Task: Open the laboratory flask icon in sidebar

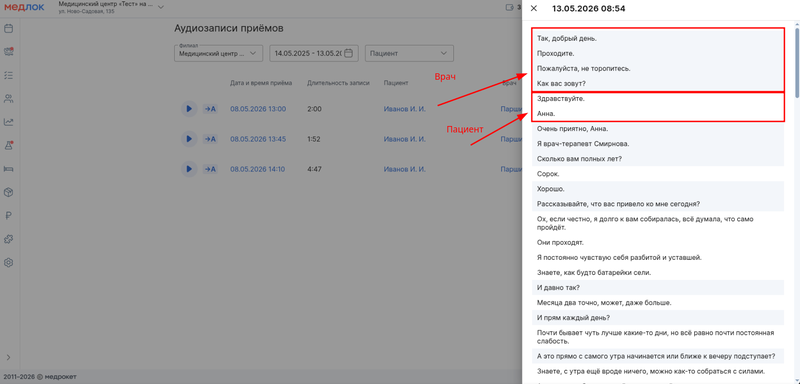Action: pyautogui.click(x=8, y=145)
